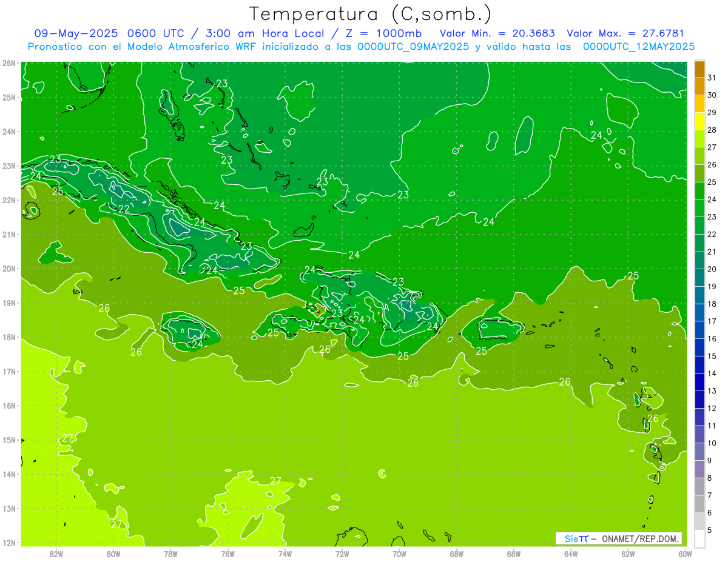Image resolution: width=728 pixels, height=562 pixels.
Task: Click the legend value '19'
Action: coord(712,286)
